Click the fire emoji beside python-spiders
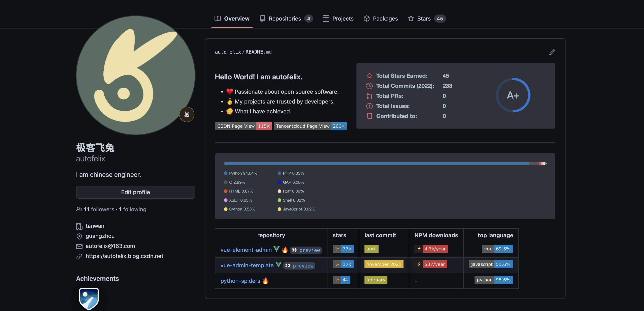 click(x=265, y=281)
